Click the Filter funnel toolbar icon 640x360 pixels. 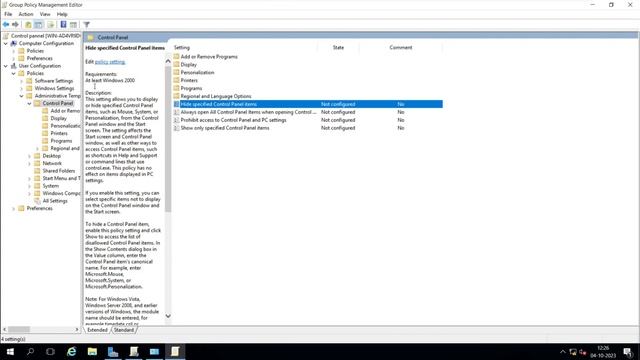tap(87, 25)
